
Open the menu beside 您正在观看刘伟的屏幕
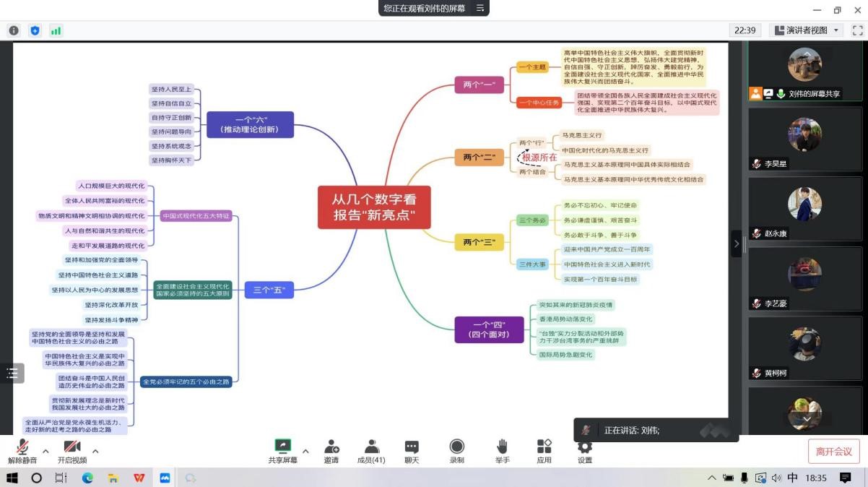(479, 9)
